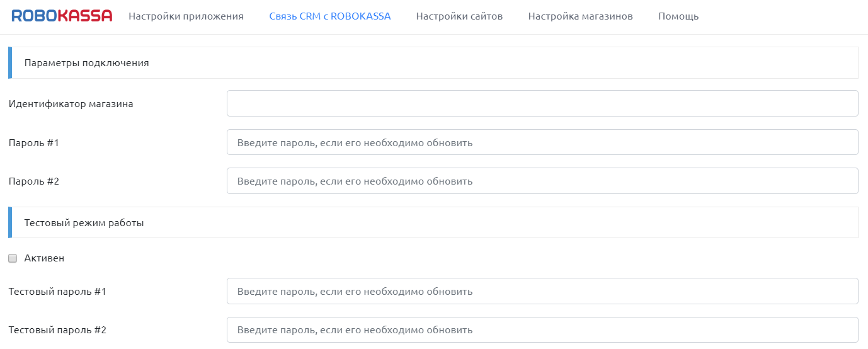Click the ROBOKASSA logo
The height and width of the screenshot is (349, 868).
point(62,16)
